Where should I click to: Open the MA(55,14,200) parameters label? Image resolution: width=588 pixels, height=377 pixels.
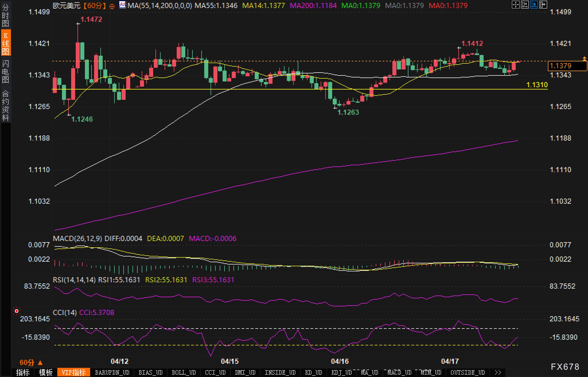click(x=159, y=5)
